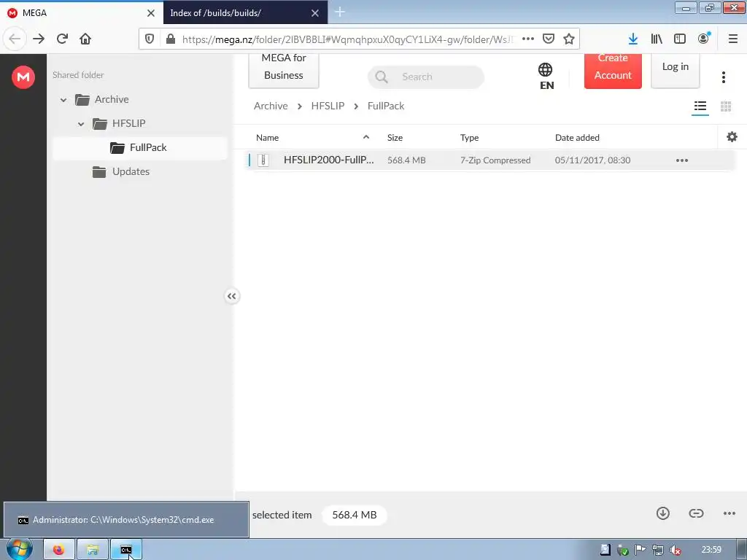This screenshot has height=560, width=747.
Task: Click the MEGA for Business button
Action: (x=284, y=69)
